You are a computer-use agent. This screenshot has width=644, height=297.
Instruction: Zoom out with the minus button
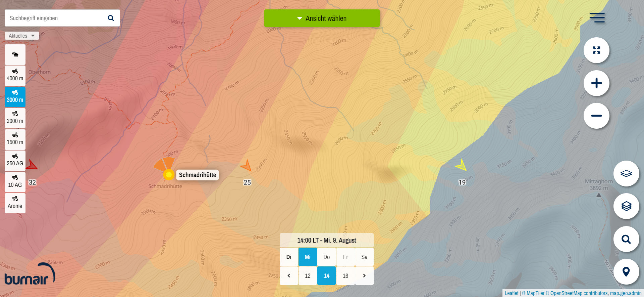coord(596,116)
